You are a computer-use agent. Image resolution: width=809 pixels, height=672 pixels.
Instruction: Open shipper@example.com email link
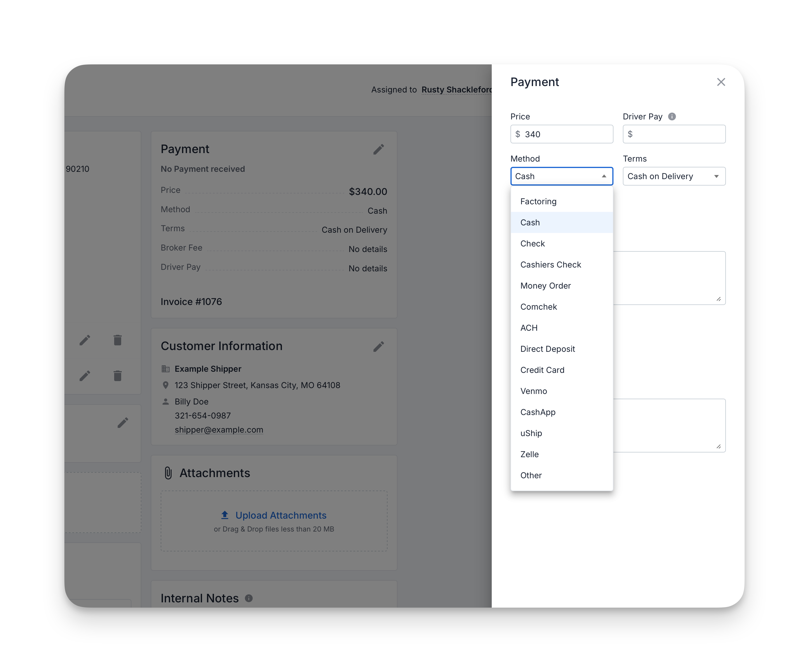(x=219, y=430)
